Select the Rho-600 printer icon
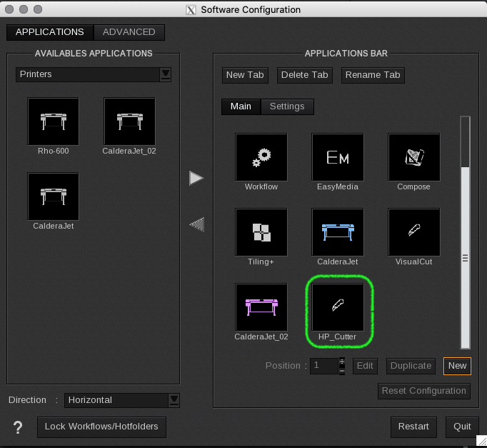This screenshot has width=487, height=448. point(53,121)
